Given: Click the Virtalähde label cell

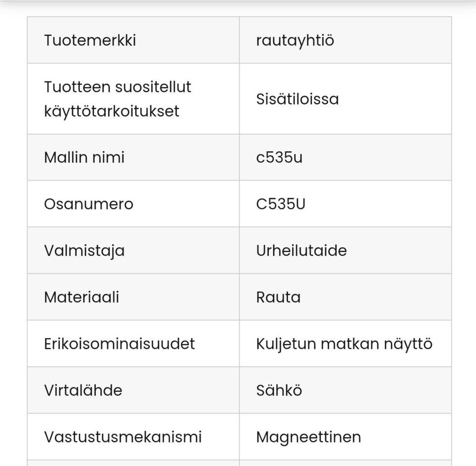Looking at the screenshot, I should 83,391.
